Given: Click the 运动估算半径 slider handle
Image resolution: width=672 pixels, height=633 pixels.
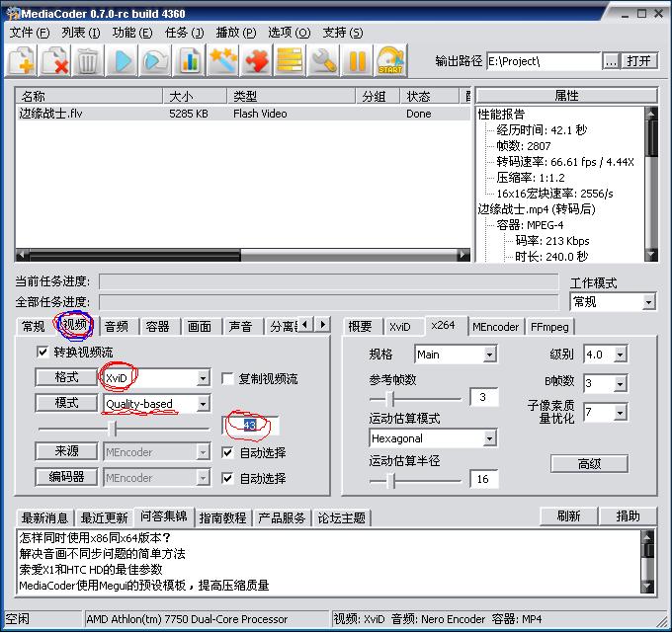Looking at the screenshot, I should coord(391,481).
